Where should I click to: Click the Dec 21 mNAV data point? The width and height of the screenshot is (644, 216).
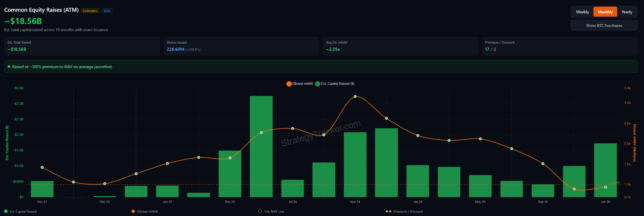42,167
